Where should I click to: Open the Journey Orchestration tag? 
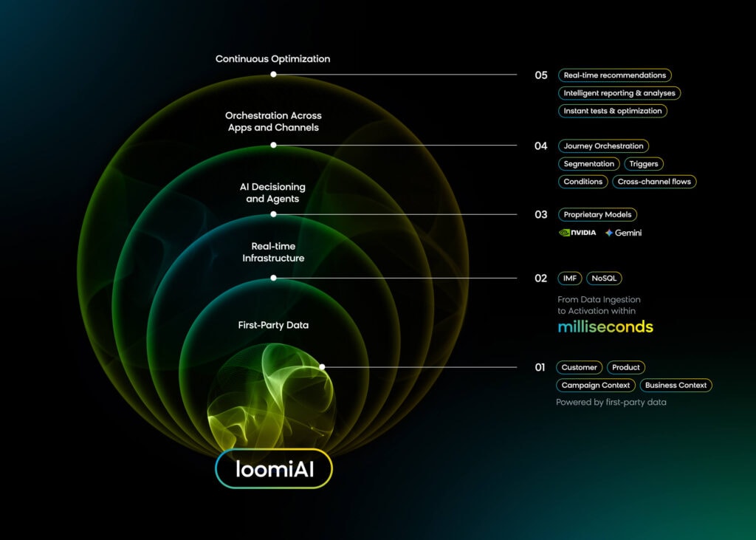click(x=603, y=146)
